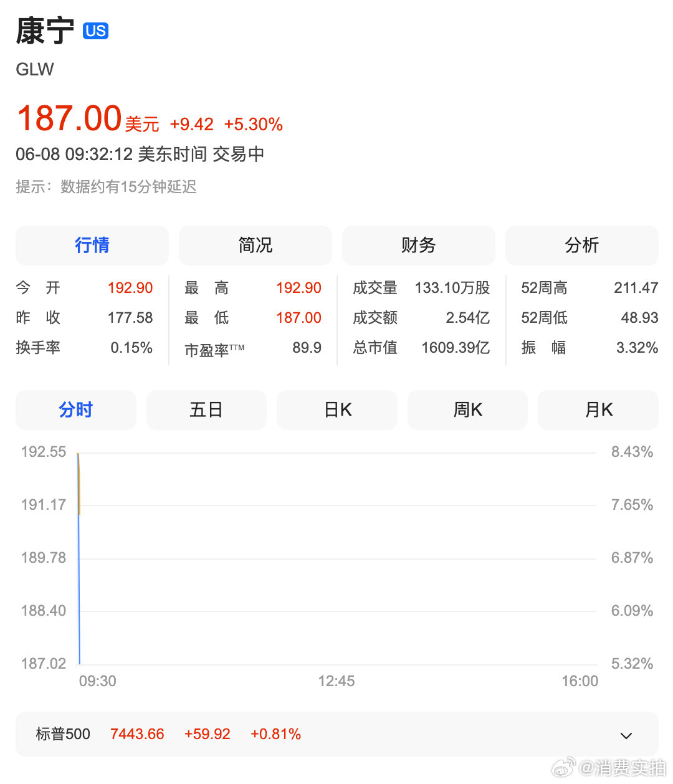Screen dimensions: 673x784
Task: Click the 52周高 value 211.47
Action: pos(636,287)
